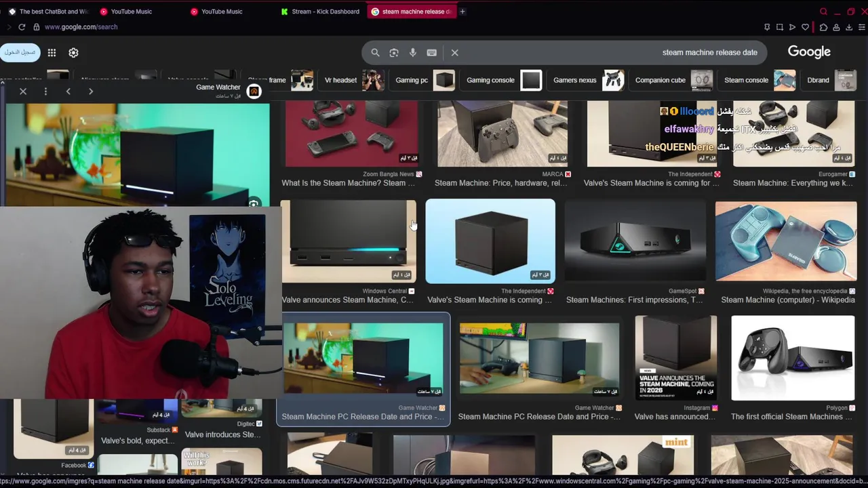Image resolution: width=868 pixels, height=488 pixels.
Task: Switch to Stream - Kick Dashboard tab
Action: click(x=320, y=12)
